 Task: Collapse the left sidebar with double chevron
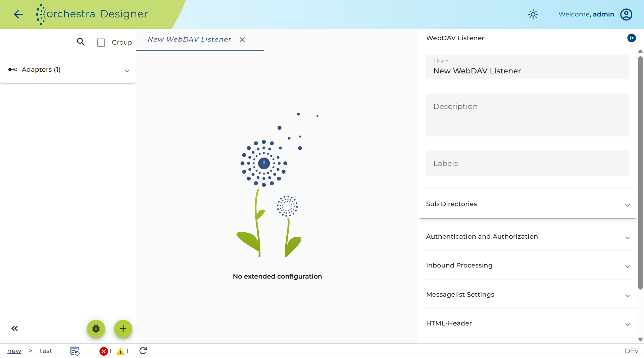coord(14,329)
